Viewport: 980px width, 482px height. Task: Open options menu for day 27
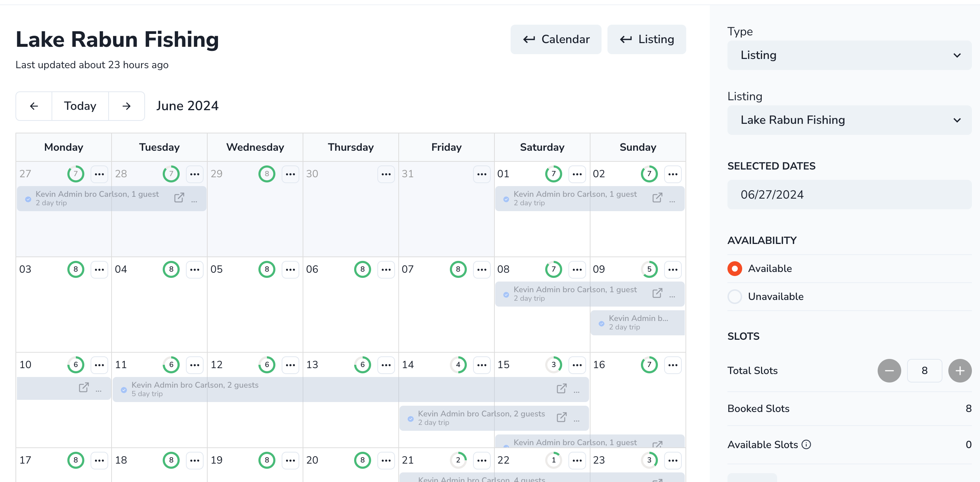click(99, 174)
